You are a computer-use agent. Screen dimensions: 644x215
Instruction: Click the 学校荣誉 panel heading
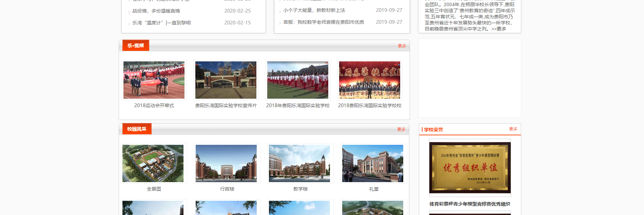click(433, 130)
